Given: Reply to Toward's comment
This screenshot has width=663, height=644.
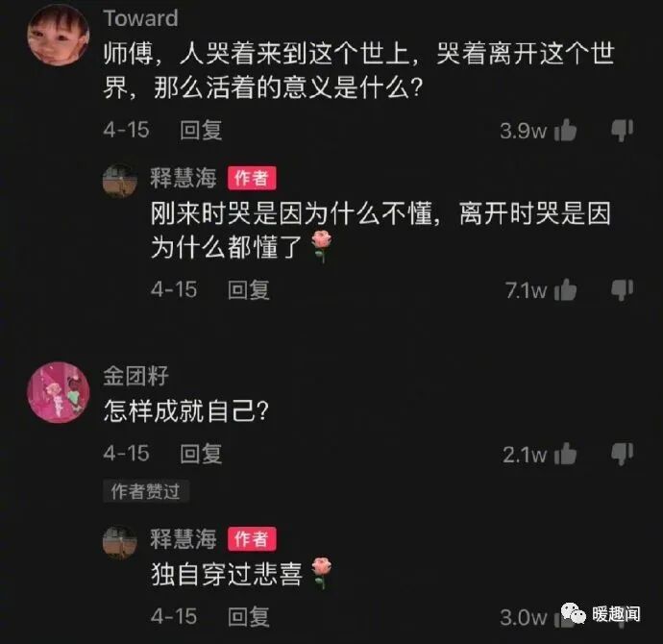Looking at the screenshot, I should coord(201,130).
